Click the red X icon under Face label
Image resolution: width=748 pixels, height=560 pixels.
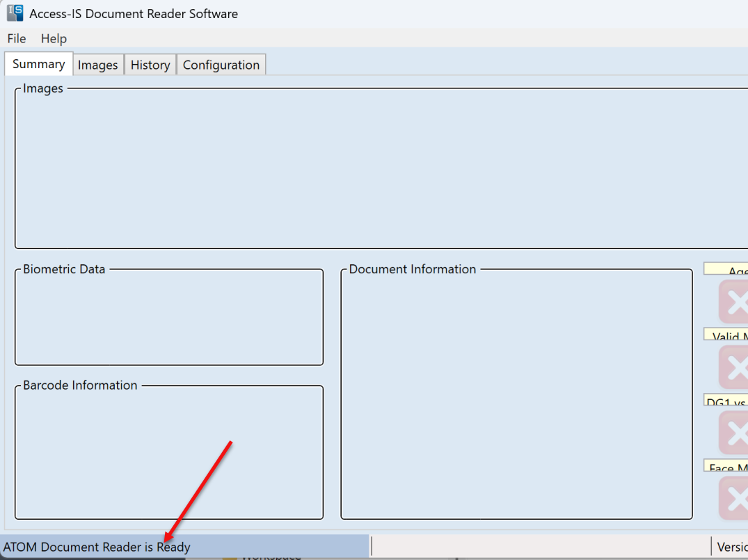733,499
